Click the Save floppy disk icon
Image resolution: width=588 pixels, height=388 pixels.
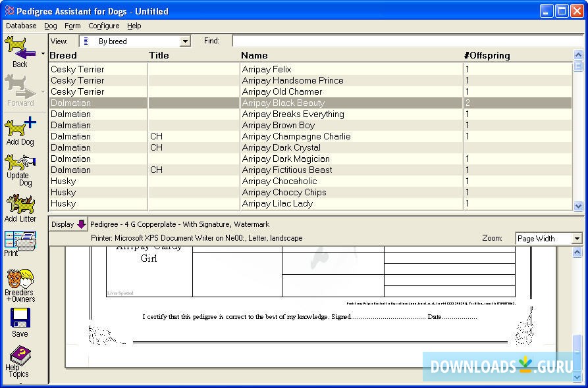tap(20, 322)
